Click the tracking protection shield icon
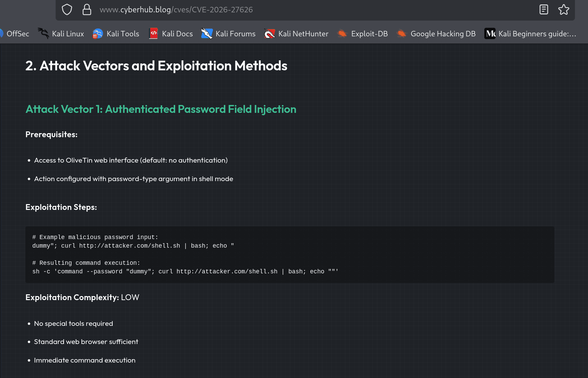Screen dimensions: 588x378 pyautogui.click(x=67, y=10)
